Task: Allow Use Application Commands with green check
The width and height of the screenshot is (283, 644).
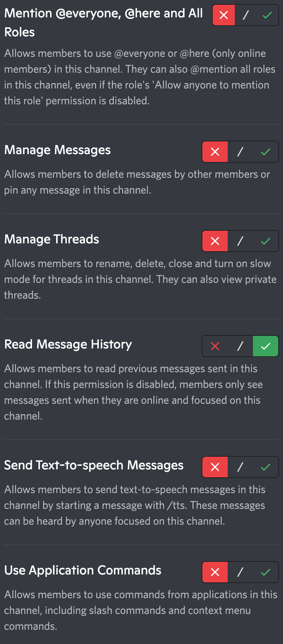Action: pyautogui.click(x=266, y=572)
